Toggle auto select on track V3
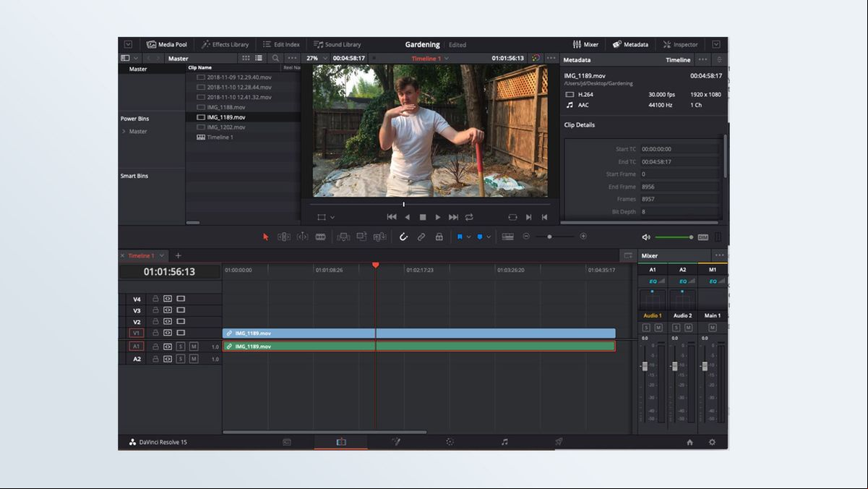Viewport: 868px width, 489px height. tap(168, 310)
